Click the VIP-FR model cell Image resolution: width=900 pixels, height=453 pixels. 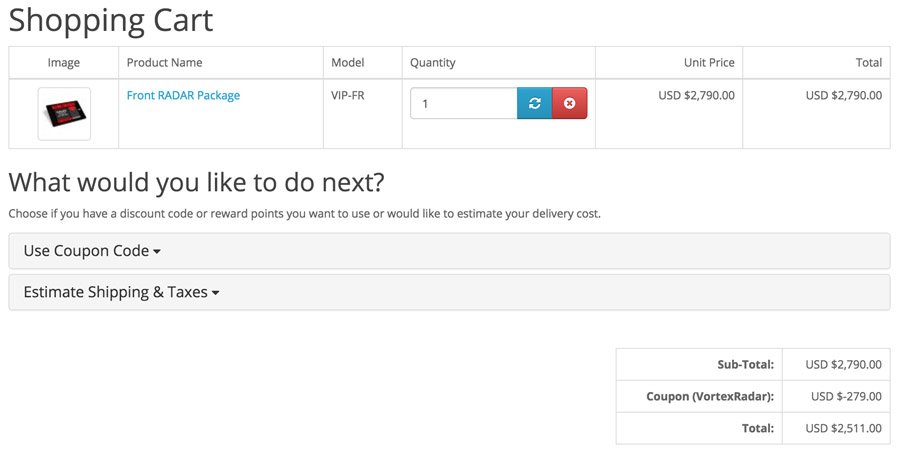(x=347, y=95)
